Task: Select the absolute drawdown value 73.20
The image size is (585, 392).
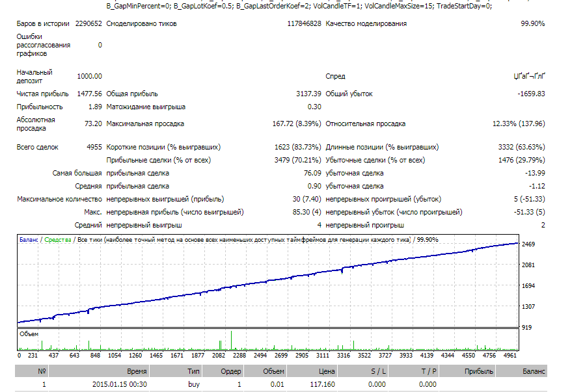Action: click(x=93, y=124)
